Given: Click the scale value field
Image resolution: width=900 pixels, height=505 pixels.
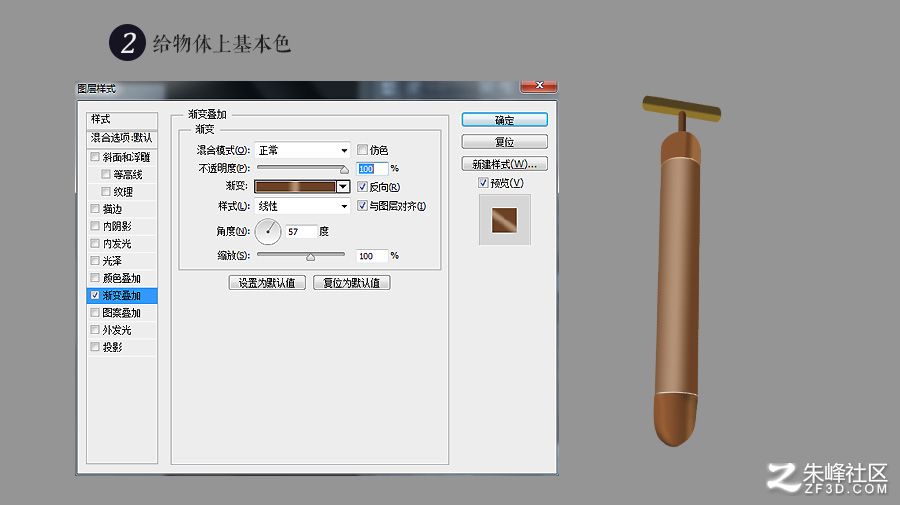Looking at the screenshot, I should (x=371, y=256).
